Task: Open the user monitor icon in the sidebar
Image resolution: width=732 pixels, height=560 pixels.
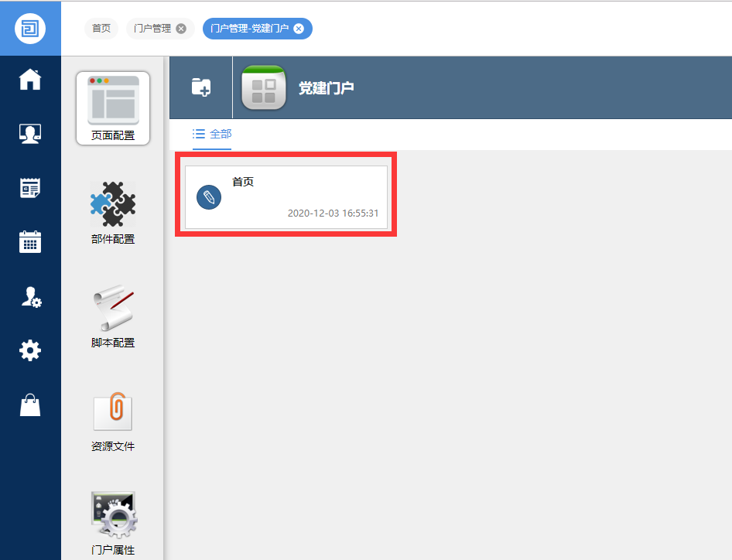Action: pos(30,134)
